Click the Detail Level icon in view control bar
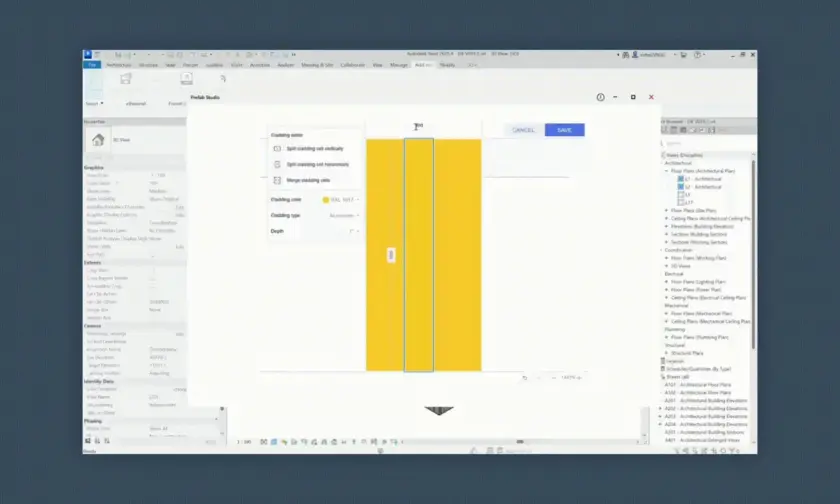The image size is (840, 504). (x=264, y=442)
